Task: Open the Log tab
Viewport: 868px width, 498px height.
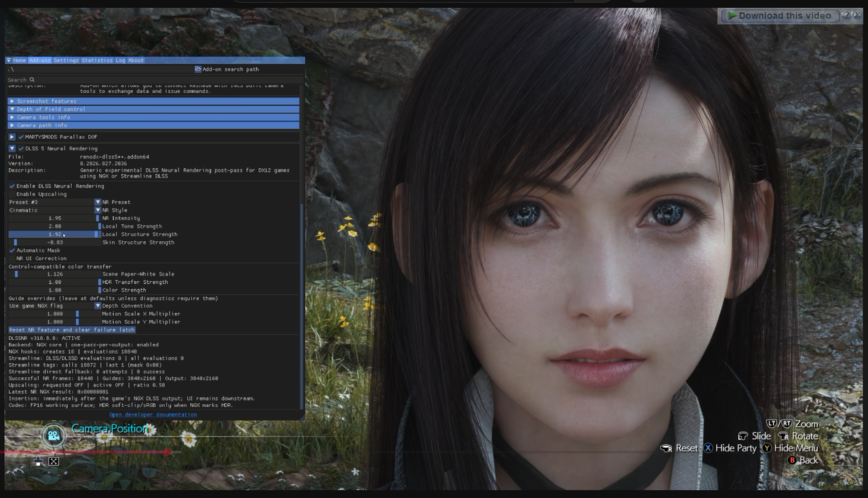Action: (120, 60)
